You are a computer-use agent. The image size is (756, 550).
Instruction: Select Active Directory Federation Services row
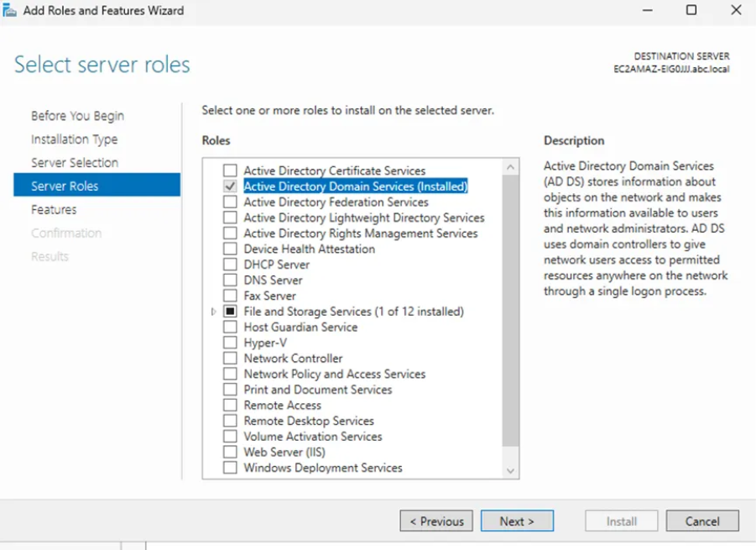[x=336, y=202]
